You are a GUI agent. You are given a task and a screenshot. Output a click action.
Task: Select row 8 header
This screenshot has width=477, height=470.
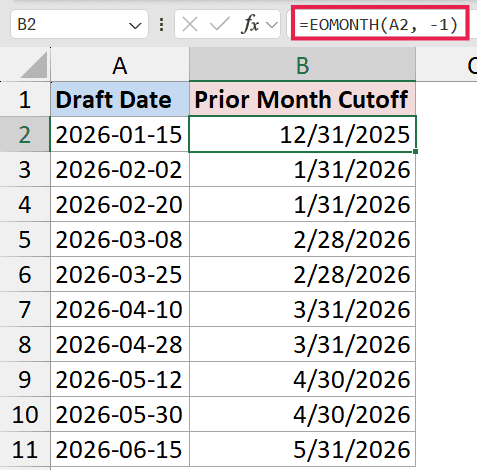pos(25,344)
